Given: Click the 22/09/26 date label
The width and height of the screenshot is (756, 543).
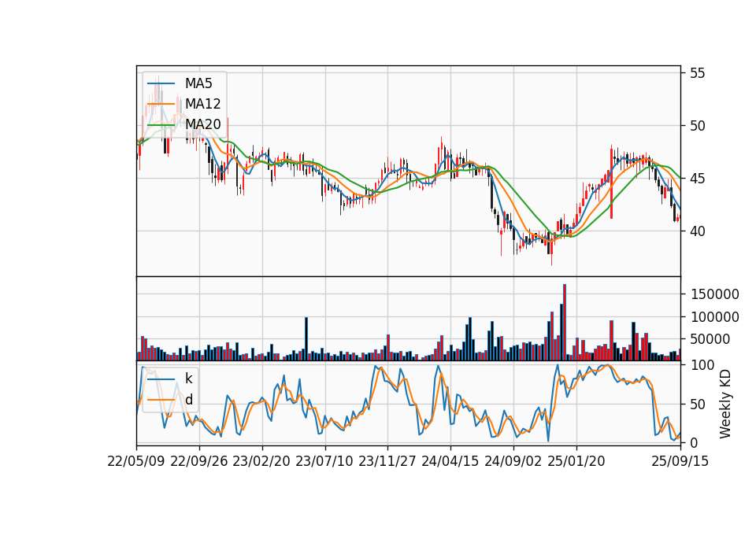Looking at the screenshot, I should pyautogui.click(x=199, y=461).
